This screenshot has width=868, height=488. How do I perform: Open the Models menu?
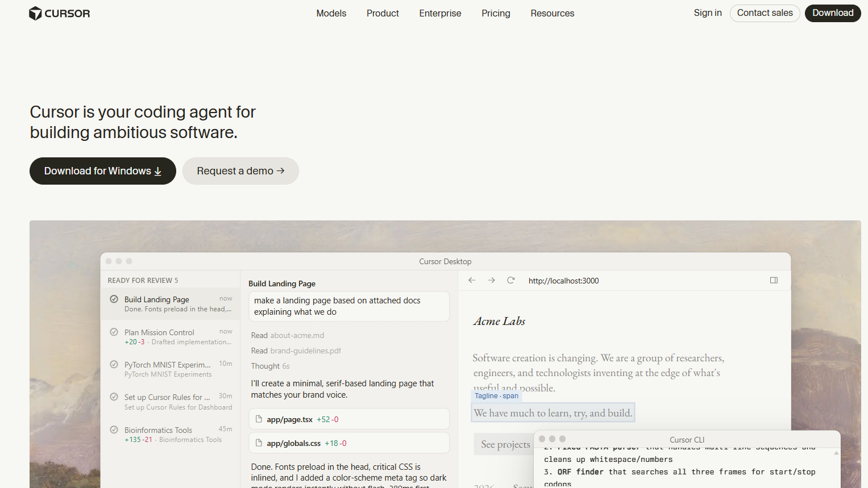(331, 13)
